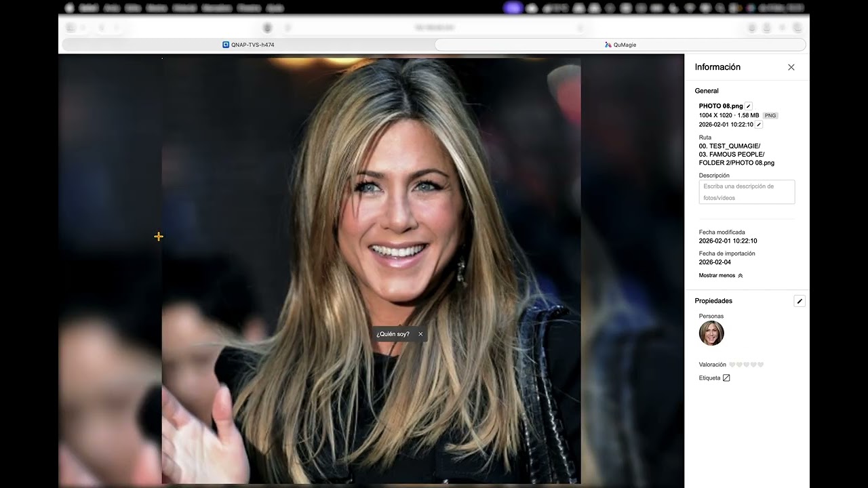The height and width of the screenshot is (488, 868).
Task: Open the Etiqueta edit icon
Action: (726, 378)
